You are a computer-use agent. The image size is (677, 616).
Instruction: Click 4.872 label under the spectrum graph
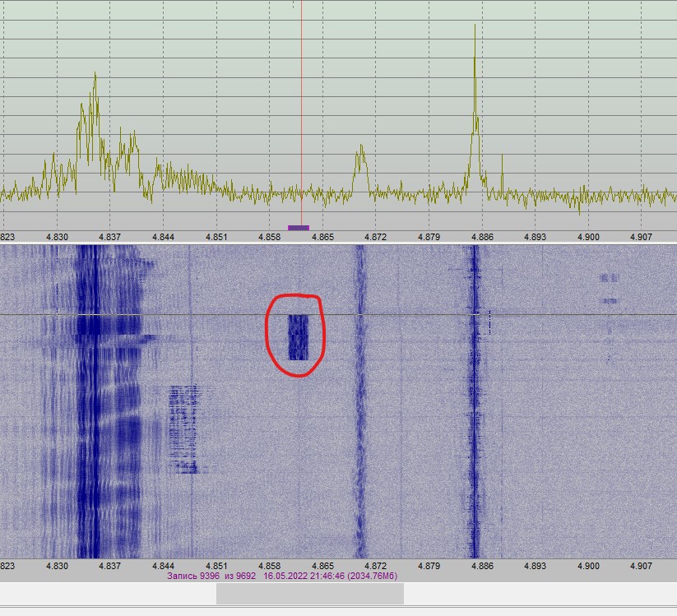tap(376, 237)
